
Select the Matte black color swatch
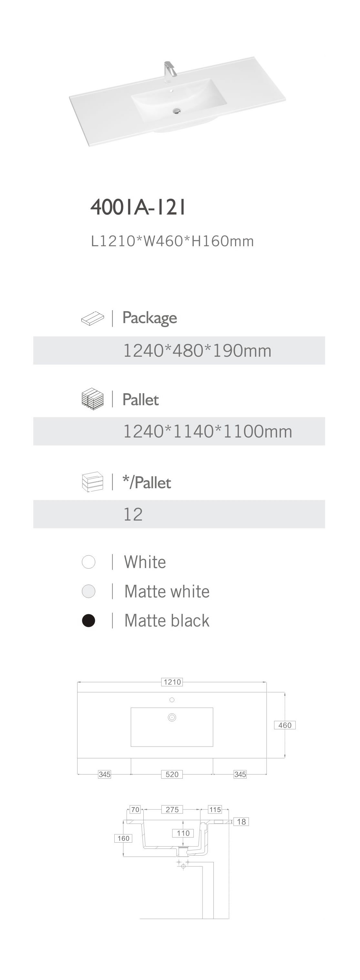pyautogui.click(x=88, y=620)
